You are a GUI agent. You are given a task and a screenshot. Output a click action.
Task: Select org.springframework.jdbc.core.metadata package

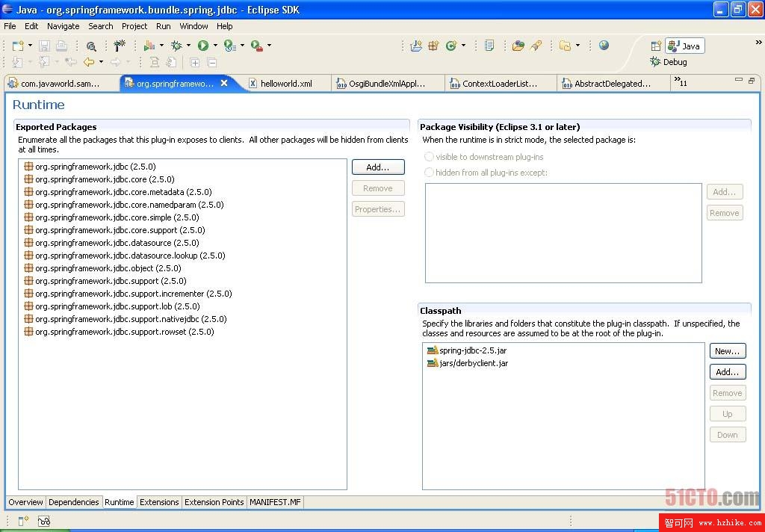[118, 192]
